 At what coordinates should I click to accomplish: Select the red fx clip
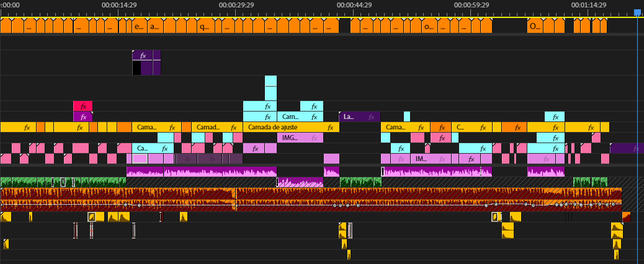click(x=83, y=106)
